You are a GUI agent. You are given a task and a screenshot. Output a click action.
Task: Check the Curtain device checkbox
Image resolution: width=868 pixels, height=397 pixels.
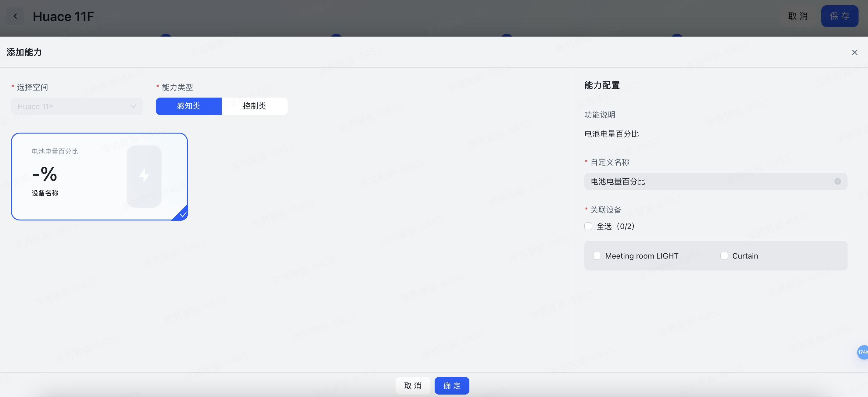724,256
